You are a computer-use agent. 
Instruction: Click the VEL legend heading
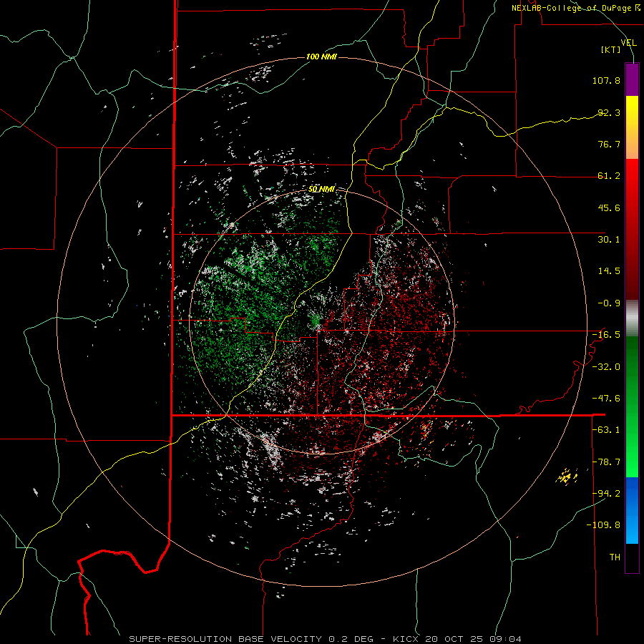[629, 43]
